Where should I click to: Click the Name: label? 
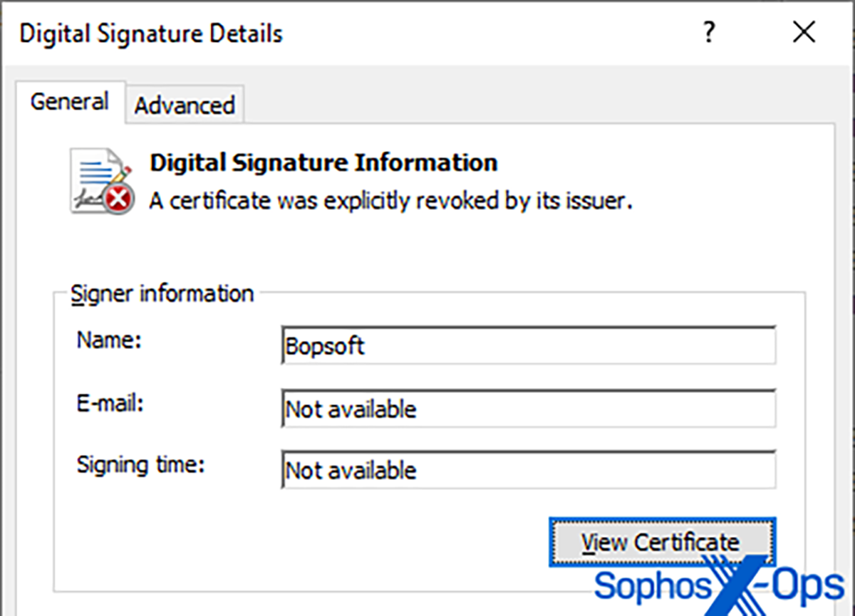pyautogui.click(x=110, y=340)
